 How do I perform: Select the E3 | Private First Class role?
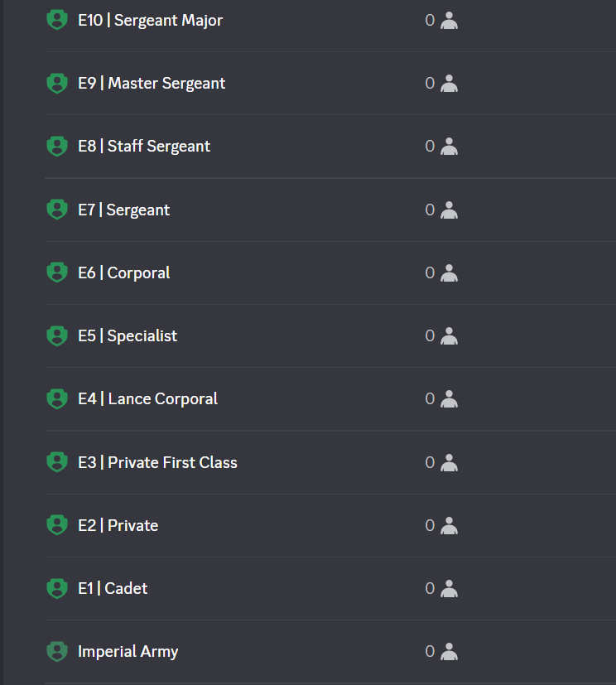point(157,462)
